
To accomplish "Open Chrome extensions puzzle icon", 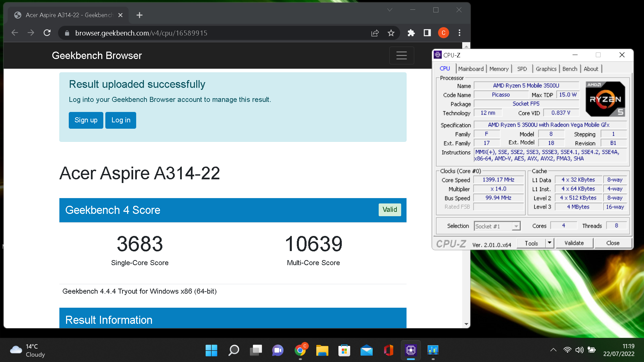I will point(411,33).
